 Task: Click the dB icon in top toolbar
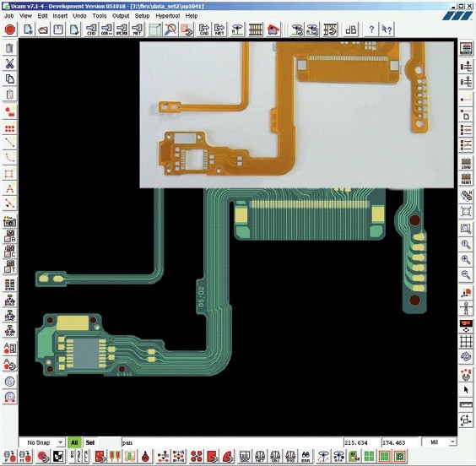click(x=351, y=30)
